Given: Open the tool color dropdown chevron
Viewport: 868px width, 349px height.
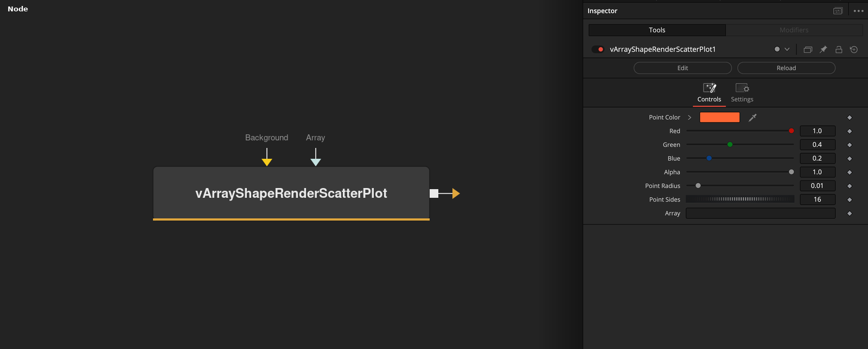Looking at the screenshot, I should point(787,49).
